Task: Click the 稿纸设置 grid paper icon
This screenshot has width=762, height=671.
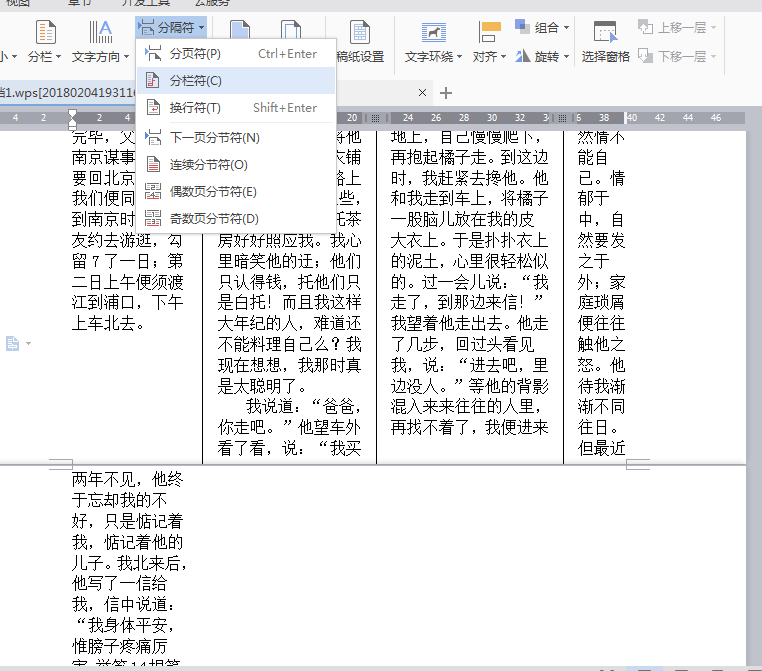Action: tap(360, 32)
